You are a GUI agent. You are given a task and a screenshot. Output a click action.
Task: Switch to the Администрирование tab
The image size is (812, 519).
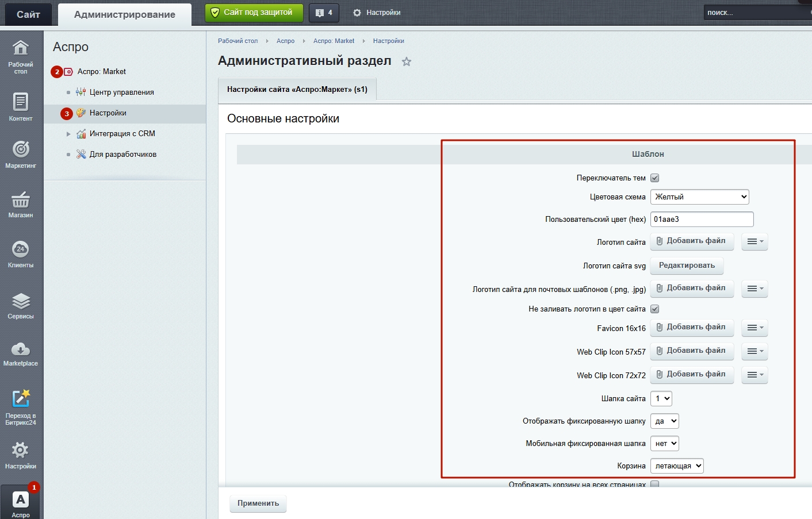pyautogui.click(x=125, y=14)
